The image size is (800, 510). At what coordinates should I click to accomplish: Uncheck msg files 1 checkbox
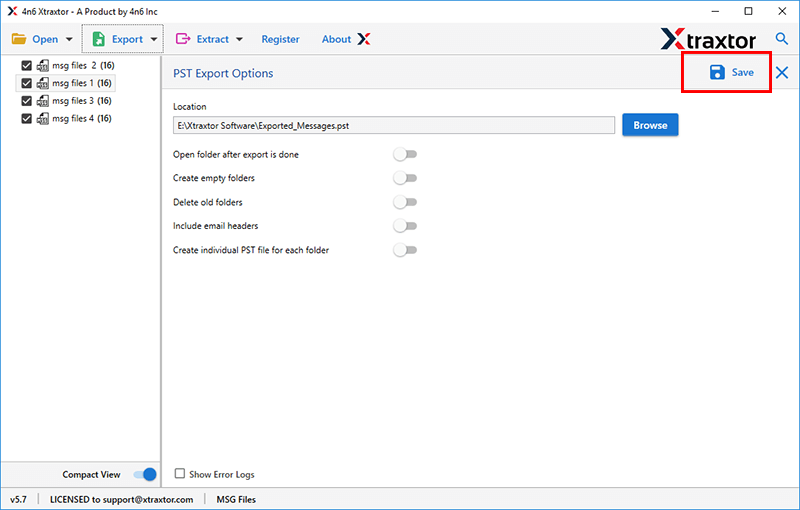click(27, 83)
